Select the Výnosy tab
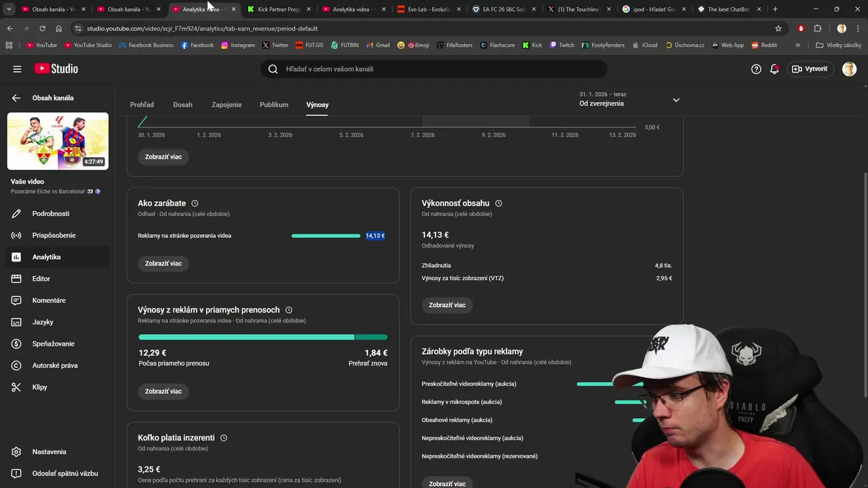The image size is (868, 488). (x=317, y=105)
